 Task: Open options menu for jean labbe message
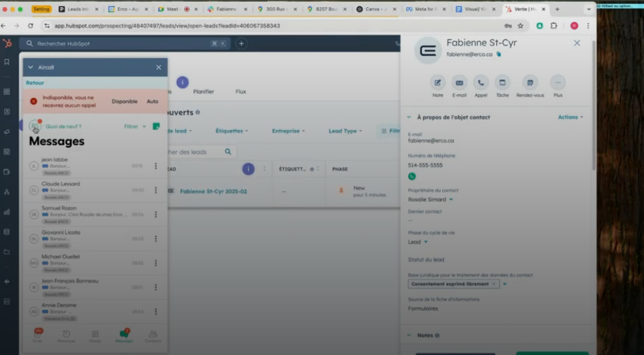click(155, 166)
